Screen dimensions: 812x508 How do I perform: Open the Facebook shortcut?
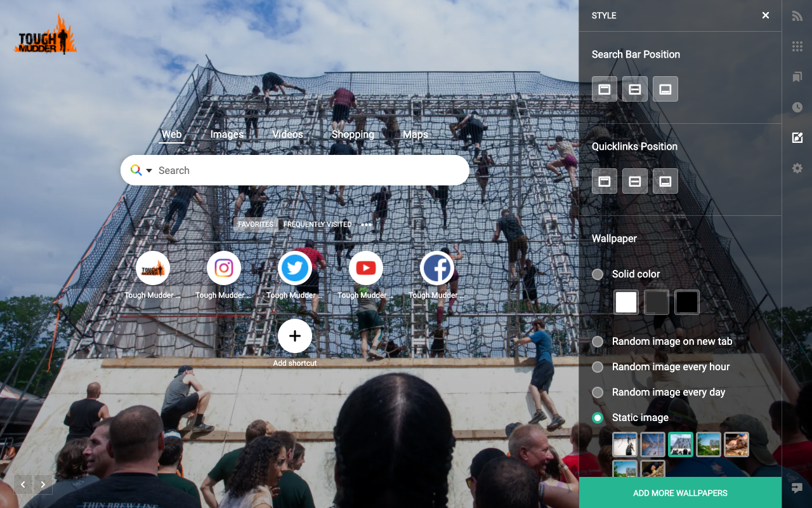(x=437, y=268)
